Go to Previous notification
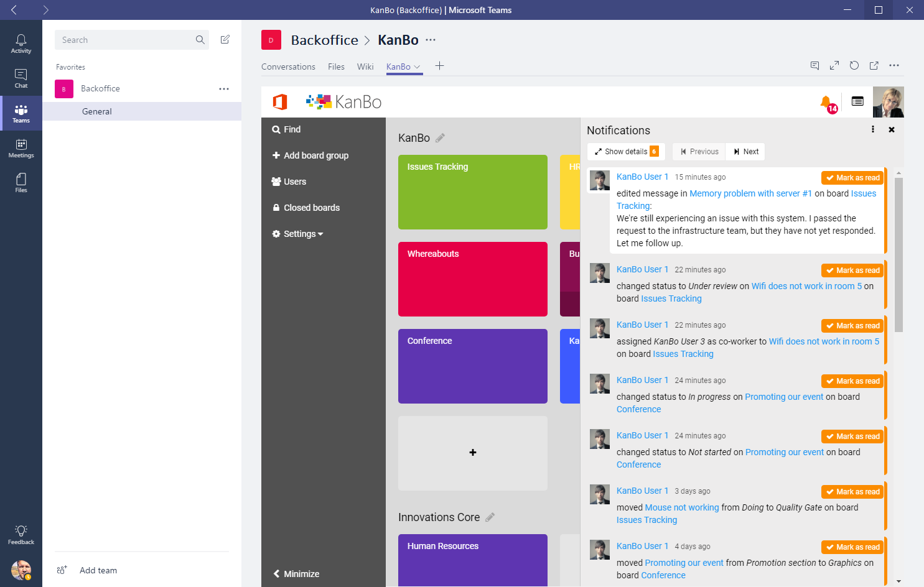924x587 pixels. click(x=699, y=152)
